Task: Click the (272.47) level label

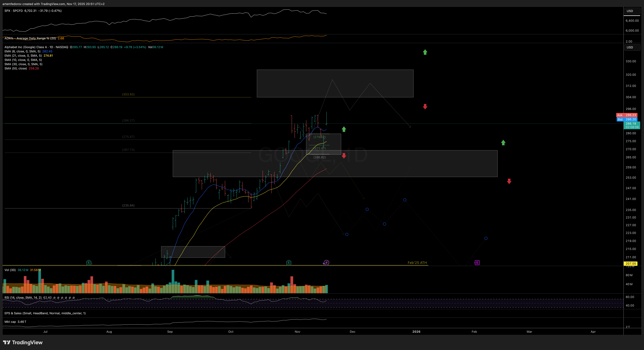Action: [319, 148]
